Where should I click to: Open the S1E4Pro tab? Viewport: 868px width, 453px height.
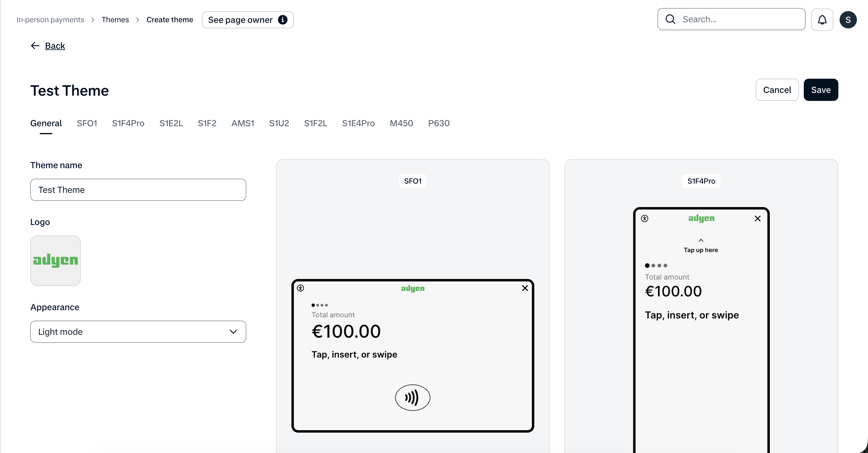point(358,123)
